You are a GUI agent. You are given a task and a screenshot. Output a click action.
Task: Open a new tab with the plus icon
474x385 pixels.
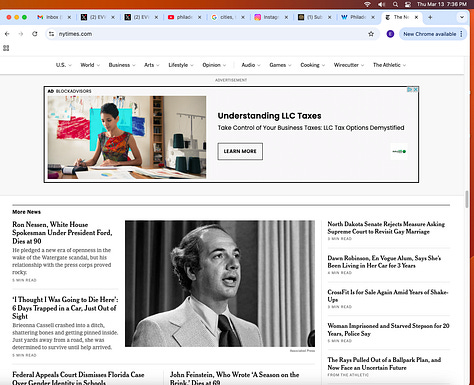pyautogui.click(x=430, y=17)
